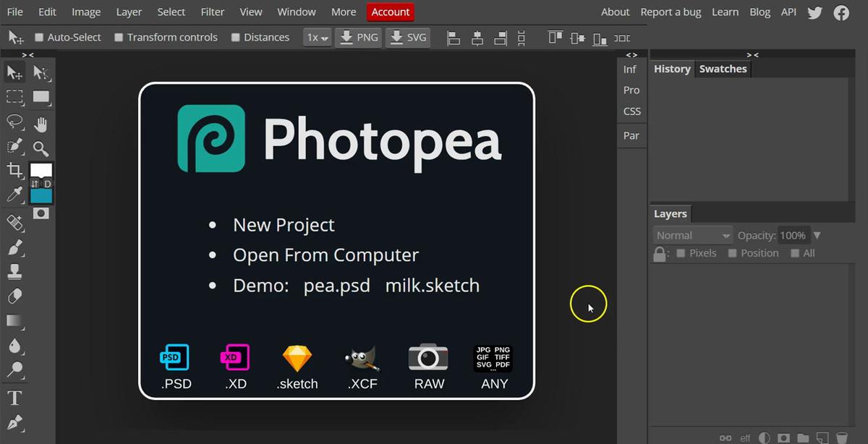Create a new layer icon
The height and width of the screenshot is (444, 868).
tap(822, 438)
